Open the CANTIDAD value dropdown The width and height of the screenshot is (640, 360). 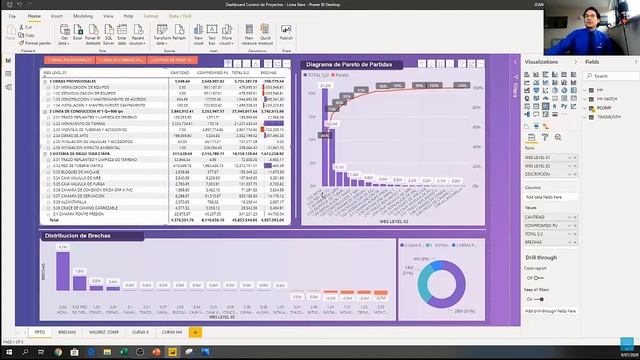click(x=569, y=217)
